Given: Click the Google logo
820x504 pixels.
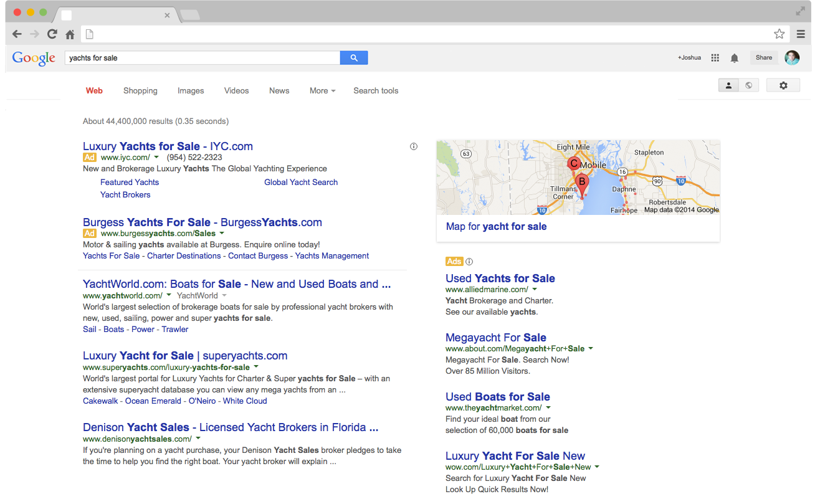Looking at the screenshot, I should coord(34,58).
